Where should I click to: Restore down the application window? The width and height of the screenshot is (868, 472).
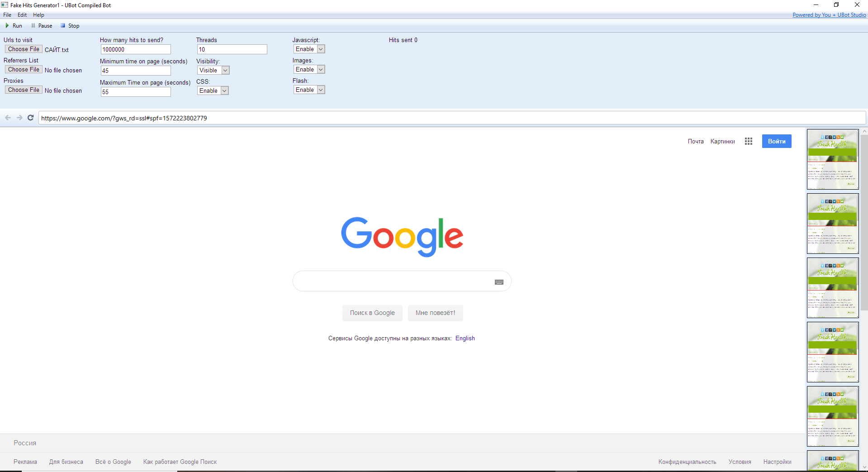pos(836,5)
